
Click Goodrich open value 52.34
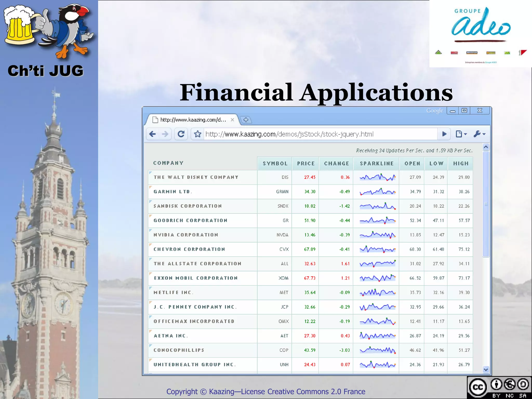(x=415, y=221)
